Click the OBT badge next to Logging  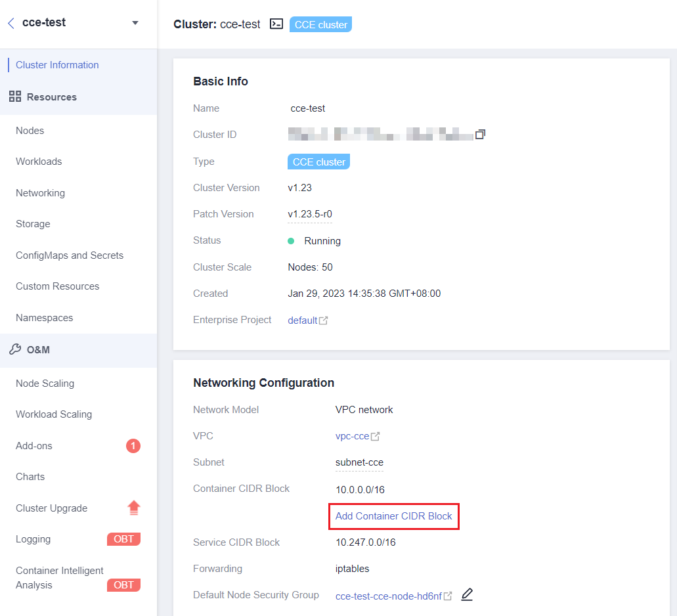(x=123, y=539)
